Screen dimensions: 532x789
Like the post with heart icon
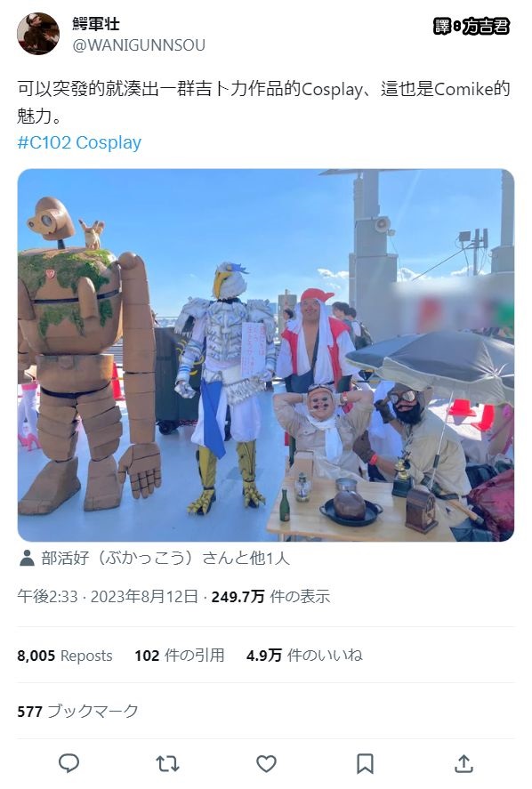tap(266, 763)
